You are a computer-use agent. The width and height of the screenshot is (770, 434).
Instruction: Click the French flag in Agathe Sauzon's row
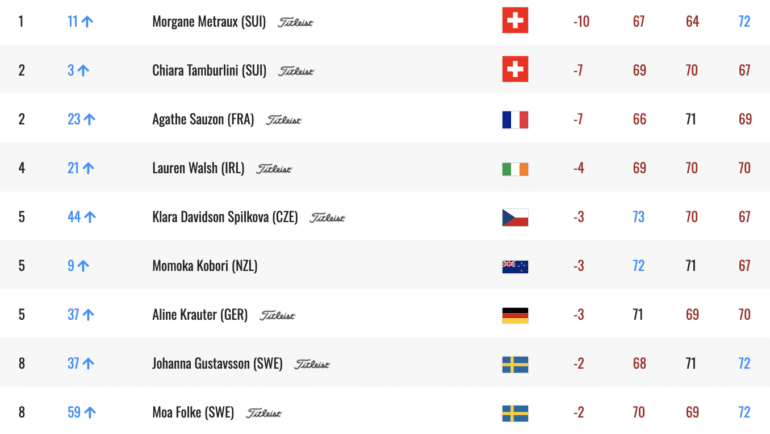click(515, 119)
